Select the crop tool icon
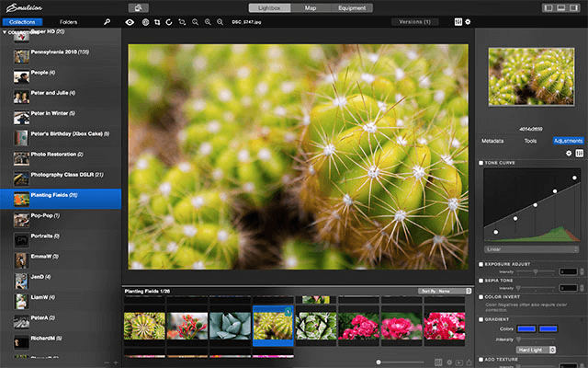 [155, 20]
